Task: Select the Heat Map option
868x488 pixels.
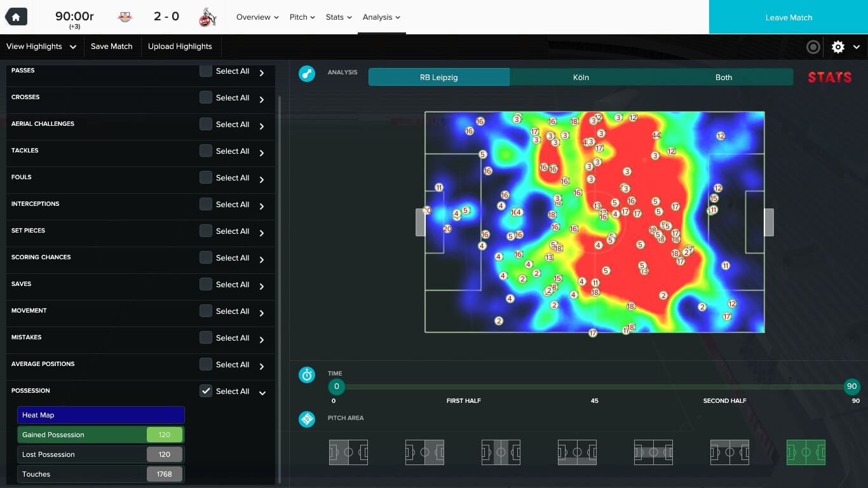Action: click(x=100, y=415)
